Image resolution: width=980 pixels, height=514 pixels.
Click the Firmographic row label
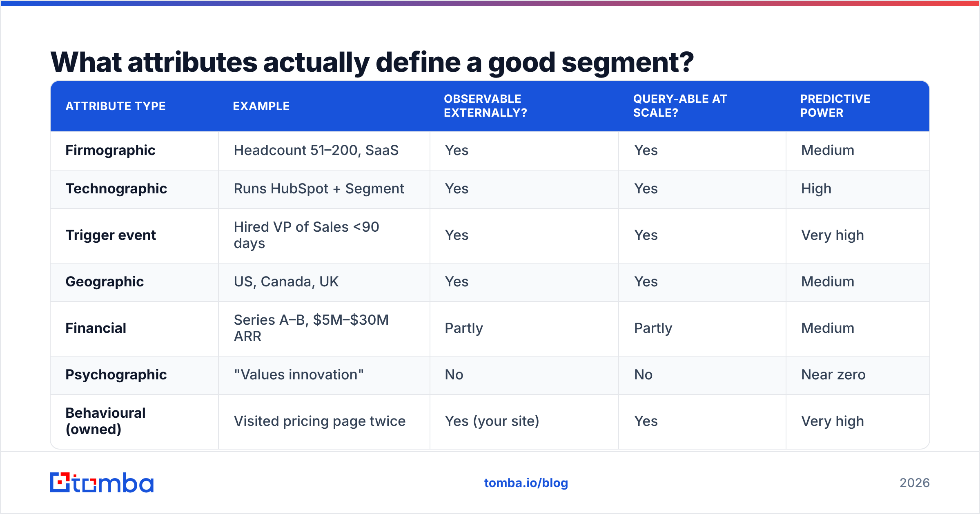click(x=111, y=151)
